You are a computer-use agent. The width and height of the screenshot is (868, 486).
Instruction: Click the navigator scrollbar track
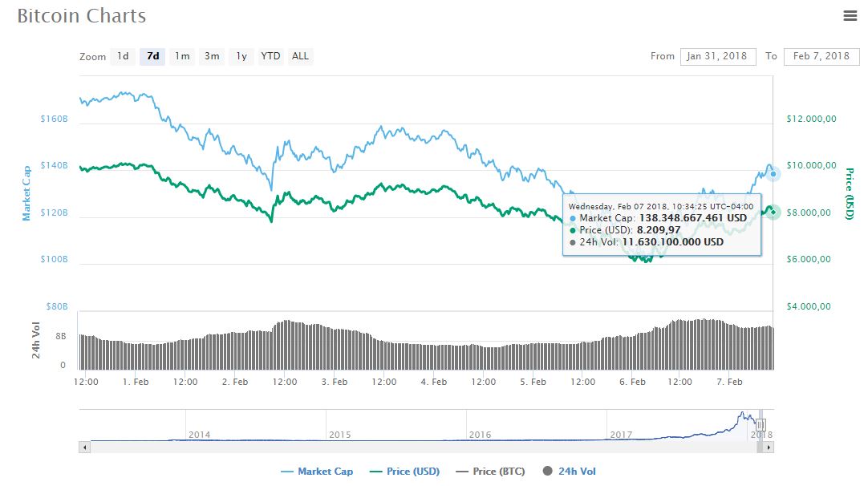[x=424, y=448]
